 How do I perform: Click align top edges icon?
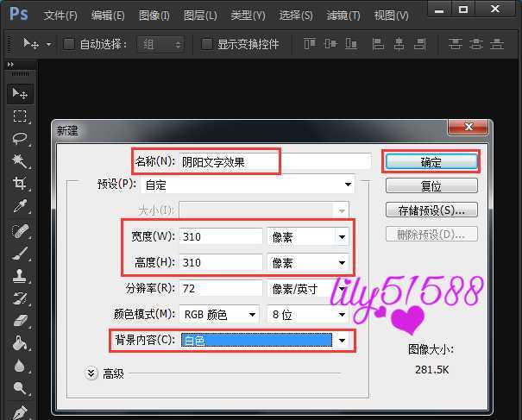[x=310, y=44]
